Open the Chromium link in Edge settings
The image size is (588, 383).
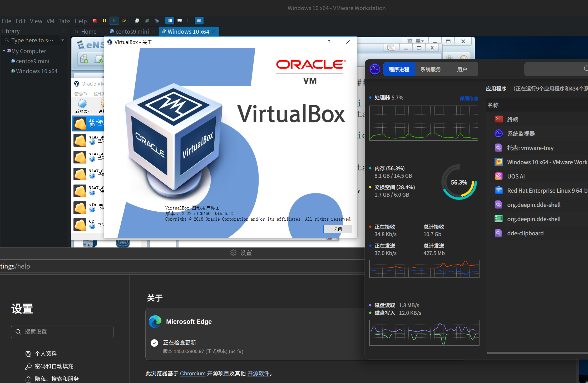click(192, 374)
